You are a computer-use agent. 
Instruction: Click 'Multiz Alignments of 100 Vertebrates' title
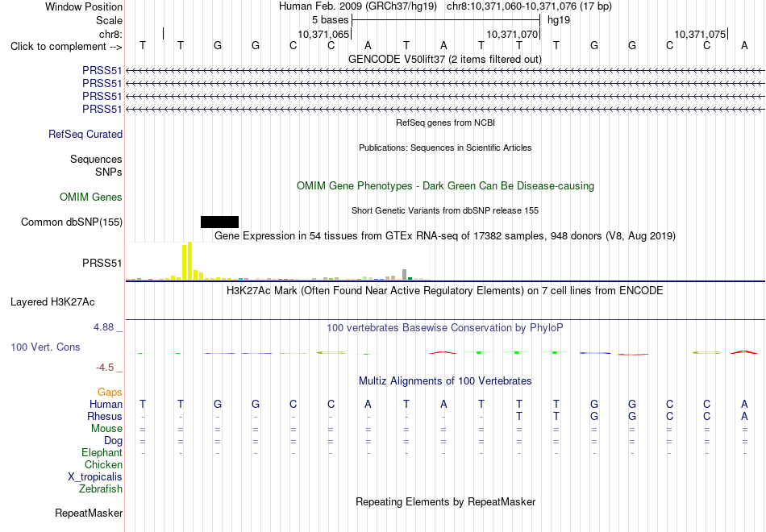coord(445,381)
